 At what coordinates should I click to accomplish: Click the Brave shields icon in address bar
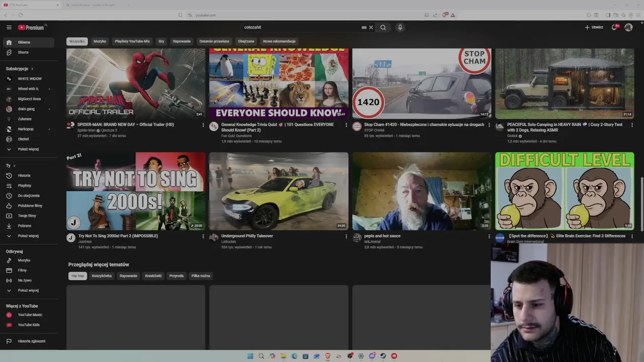coord(445,15)
